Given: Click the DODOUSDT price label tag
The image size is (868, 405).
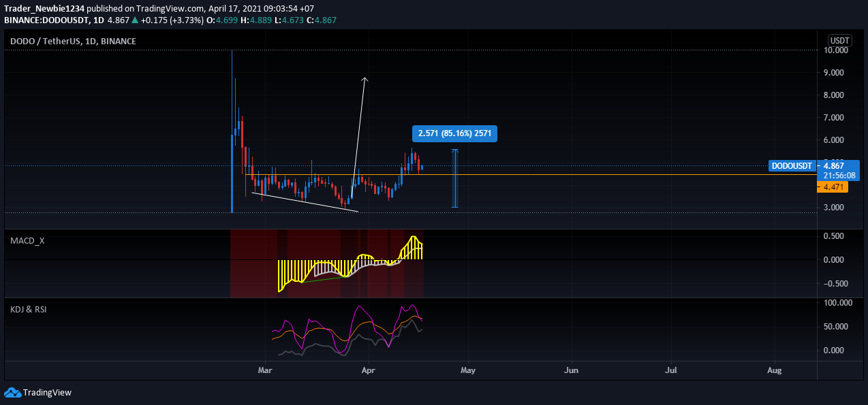Looking at the screenshot, I should [x=792, y=166].
